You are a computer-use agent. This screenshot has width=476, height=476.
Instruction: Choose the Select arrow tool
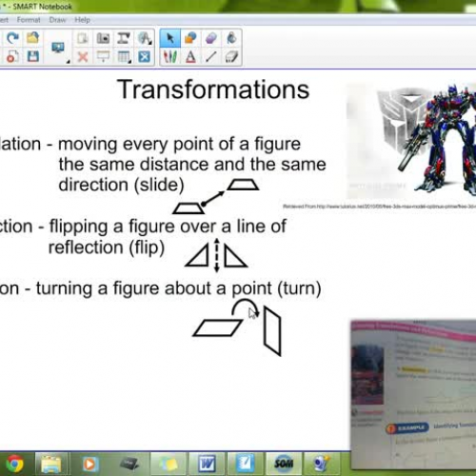(170, 38)
